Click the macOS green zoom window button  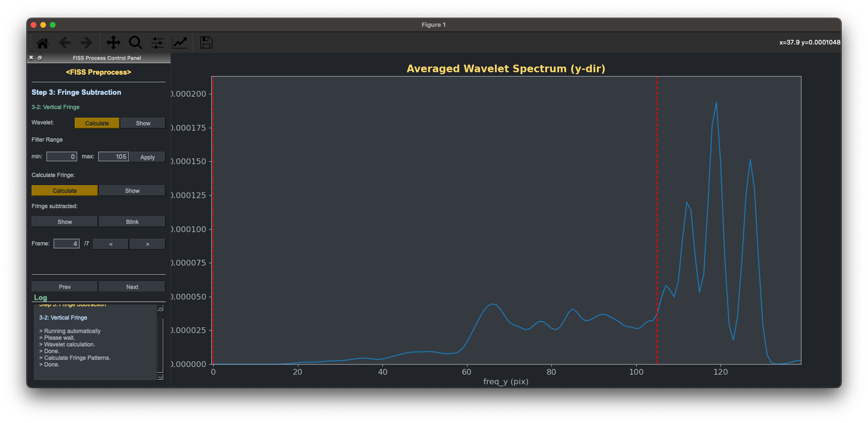coord(53,25)
